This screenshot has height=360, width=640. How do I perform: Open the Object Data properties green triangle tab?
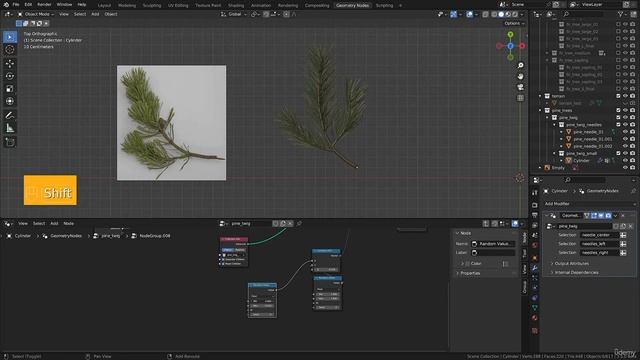[x=535, y=308]
